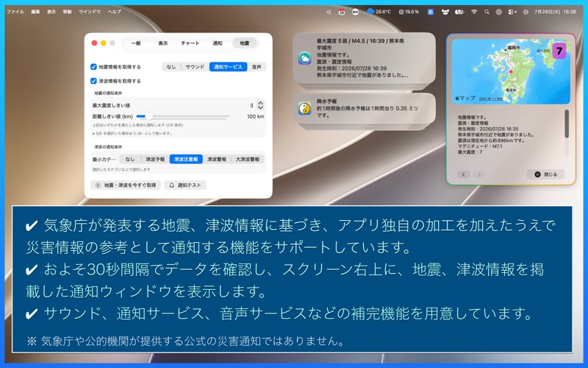Image resolution: width=588 pixels, height=368 pixels.
Task: Open the Wi-Fi menu bar icon
Action: point(474,12)
